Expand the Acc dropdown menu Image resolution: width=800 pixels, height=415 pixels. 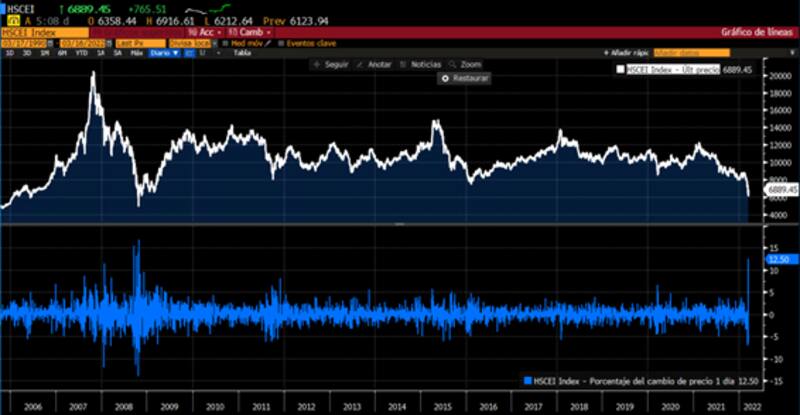[x=203, y=32]
